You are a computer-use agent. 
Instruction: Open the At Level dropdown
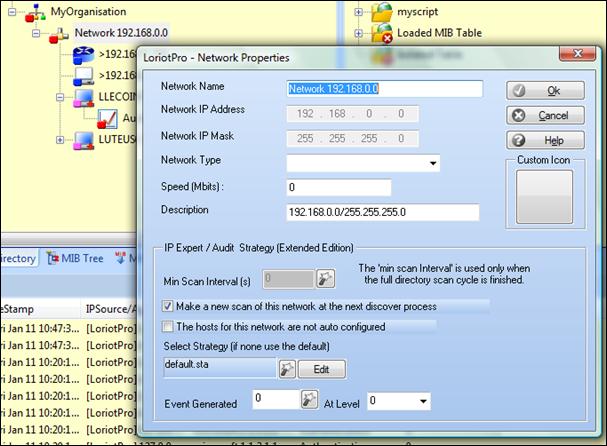pos(424,401)
